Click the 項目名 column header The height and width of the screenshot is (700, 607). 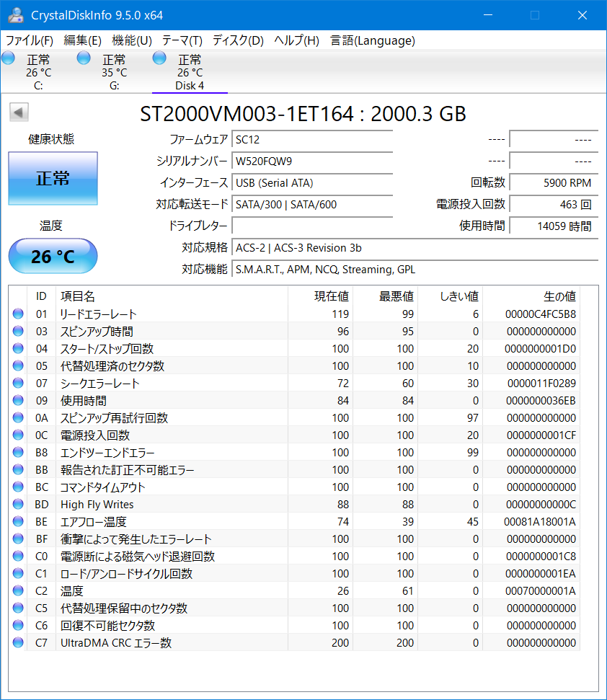[172, 296]
